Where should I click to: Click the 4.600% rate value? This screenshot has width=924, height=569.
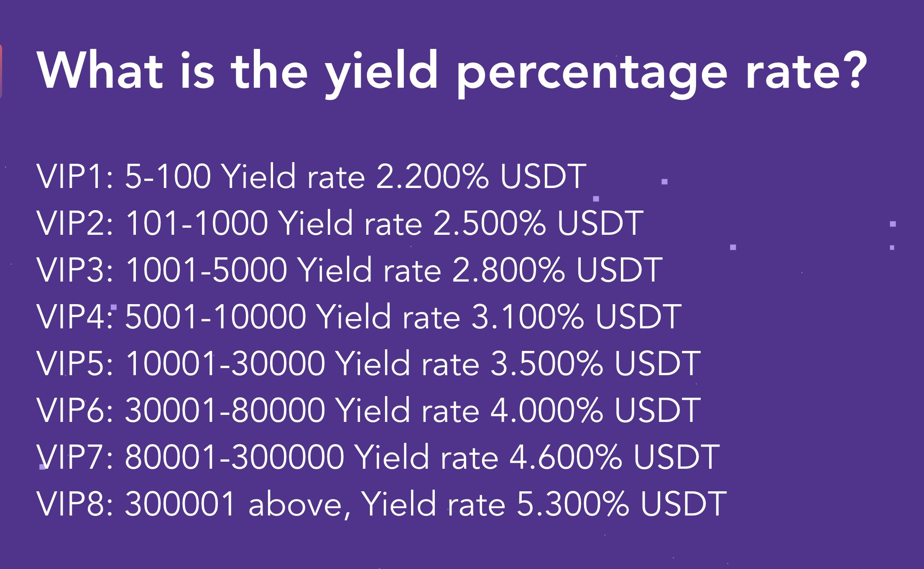tap(566, 457)
